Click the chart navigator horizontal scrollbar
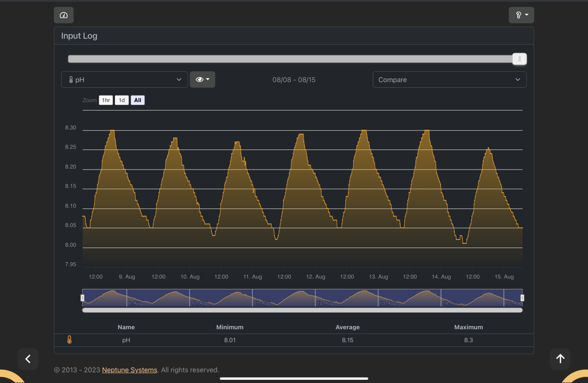The width and height of the screenshot is (588, 383). click(302, 310)
